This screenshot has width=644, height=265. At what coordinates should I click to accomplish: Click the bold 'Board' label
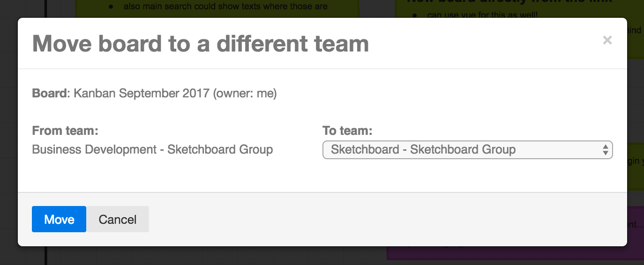[x=50, y=93]
